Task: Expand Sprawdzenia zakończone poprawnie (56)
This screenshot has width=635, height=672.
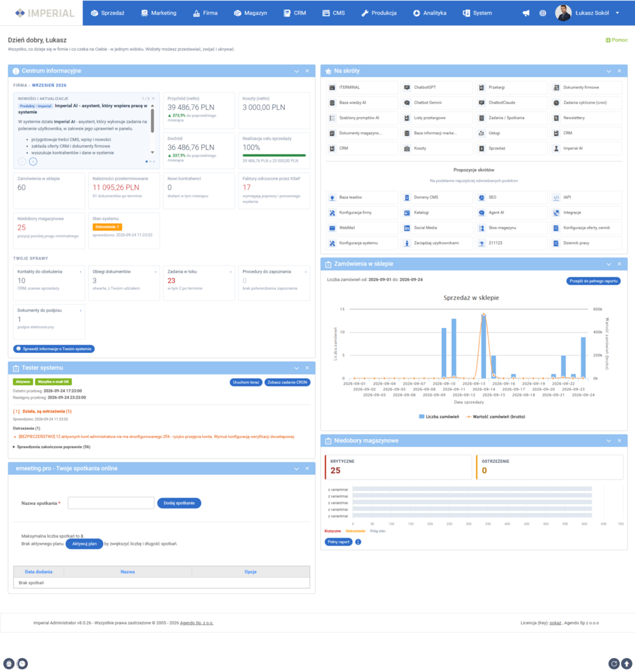Action: 51,447
